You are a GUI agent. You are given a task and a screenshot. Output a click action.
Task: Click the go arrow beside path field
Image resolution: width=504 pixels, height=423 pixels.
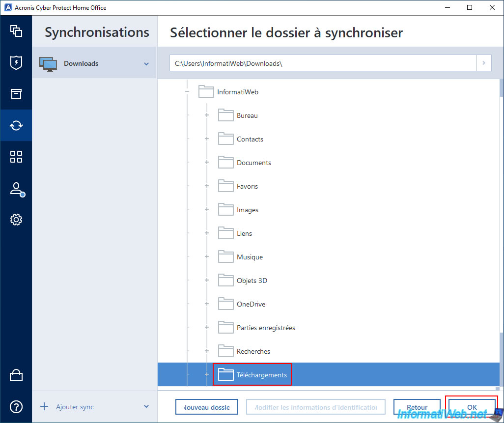(x=484, y=63)
